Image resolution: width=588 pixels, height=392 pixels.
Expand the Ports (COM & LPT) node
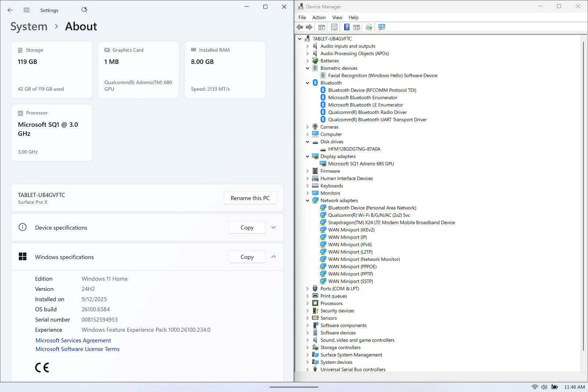(308, 288)
